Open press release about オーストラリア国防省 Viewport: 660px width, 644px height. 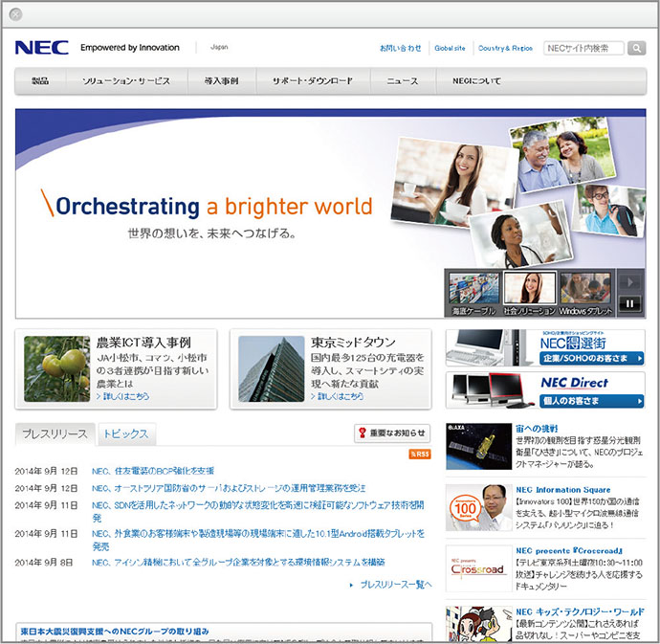(x=229, y=488)
